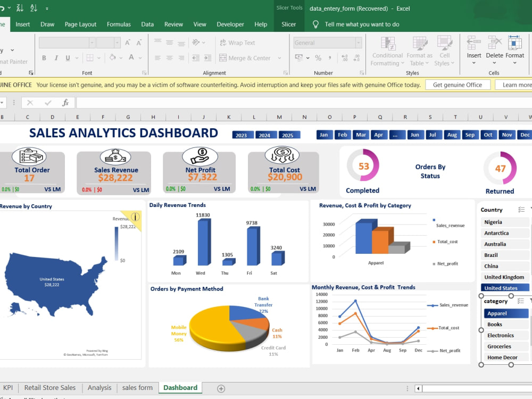The width and height of the screenshot is (532, 399).
Task: Switch to sales form sheet tab
Action: coord(137,388)
